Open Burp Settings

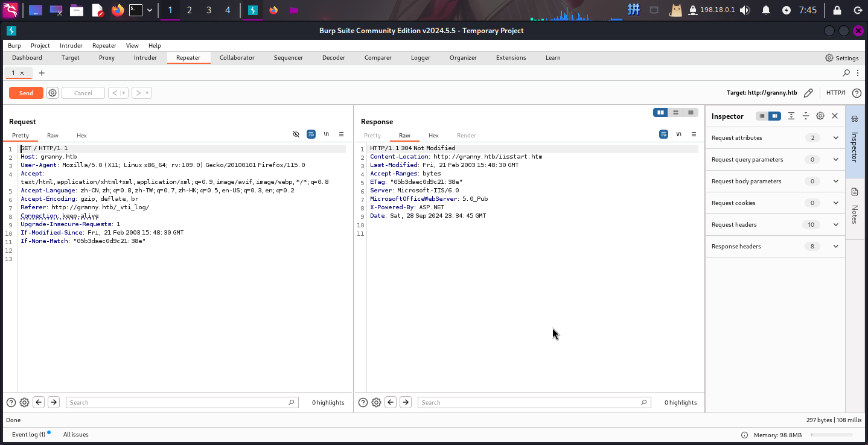pyautogui.click(x=842, y=58)
